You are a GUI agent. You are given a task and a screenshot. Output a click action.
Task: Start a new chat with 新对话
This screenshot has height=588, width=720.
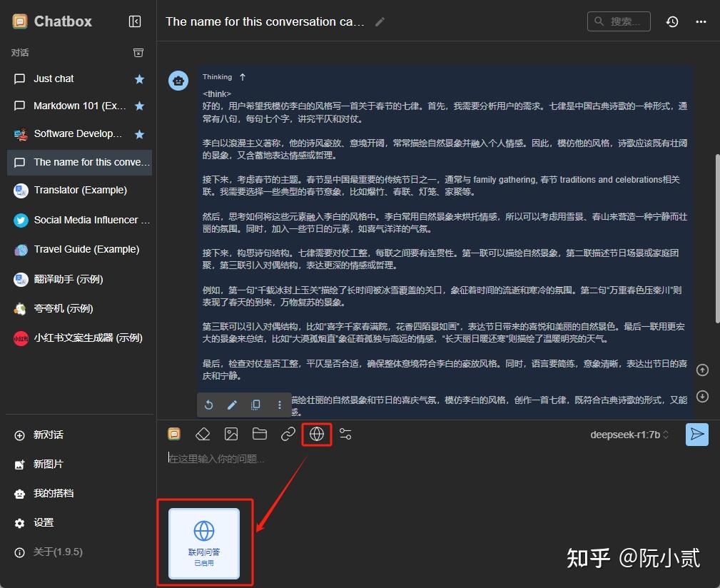click(x=43, y=435)
